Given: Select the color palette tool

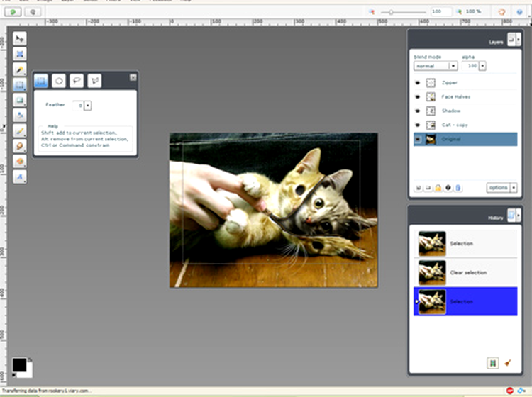Looking at the screenshot, I should point(20,162).
